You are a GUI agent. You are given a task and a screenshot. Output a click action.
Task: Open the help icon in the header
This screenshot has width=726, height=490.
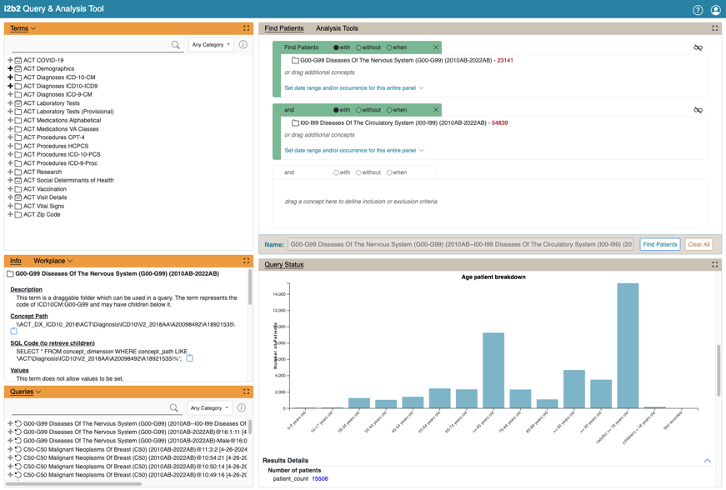point(698,10)
